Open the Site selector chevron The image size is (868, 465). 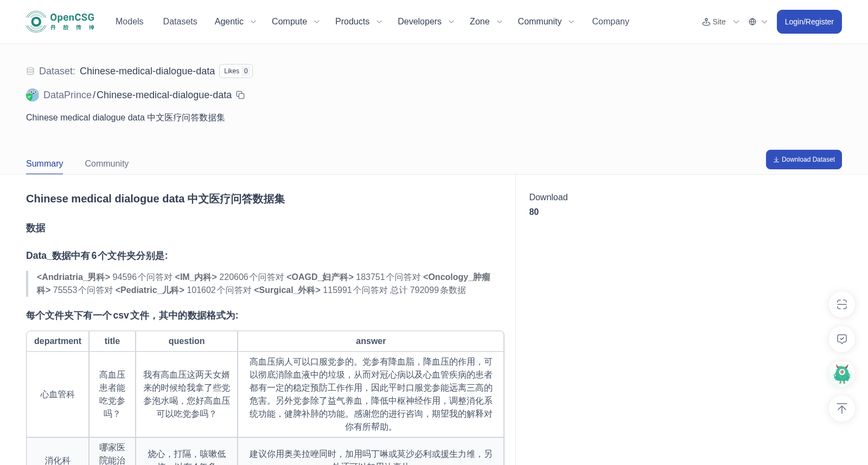click(x=736, y=22)
